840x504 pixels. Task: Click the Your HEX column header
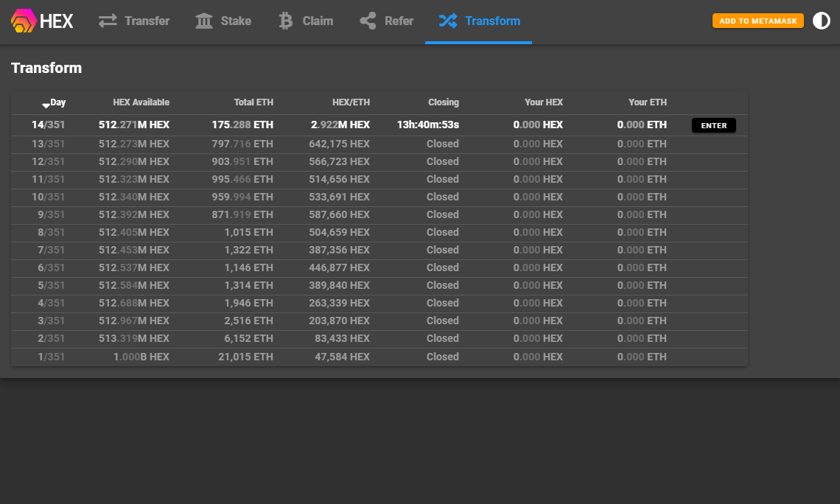pyautogui.click(x=544, y=102)
